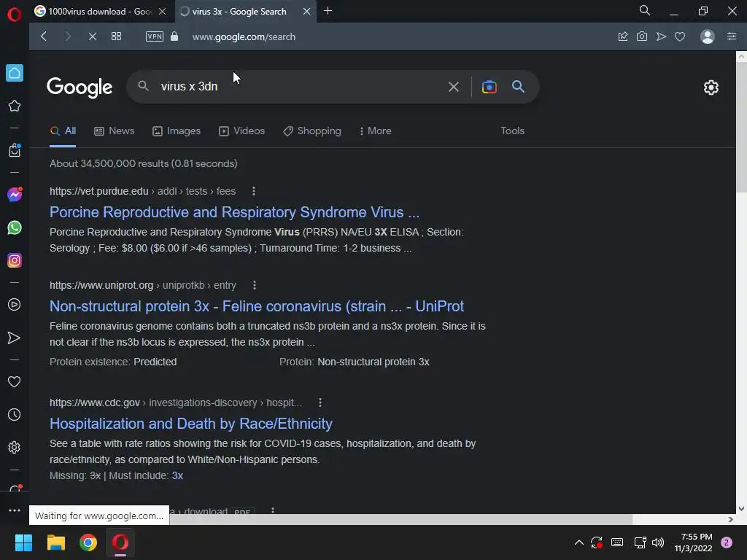Open History from the sidebar clock
This screenshot has width=747, height=560.
(x=15, y=415)
